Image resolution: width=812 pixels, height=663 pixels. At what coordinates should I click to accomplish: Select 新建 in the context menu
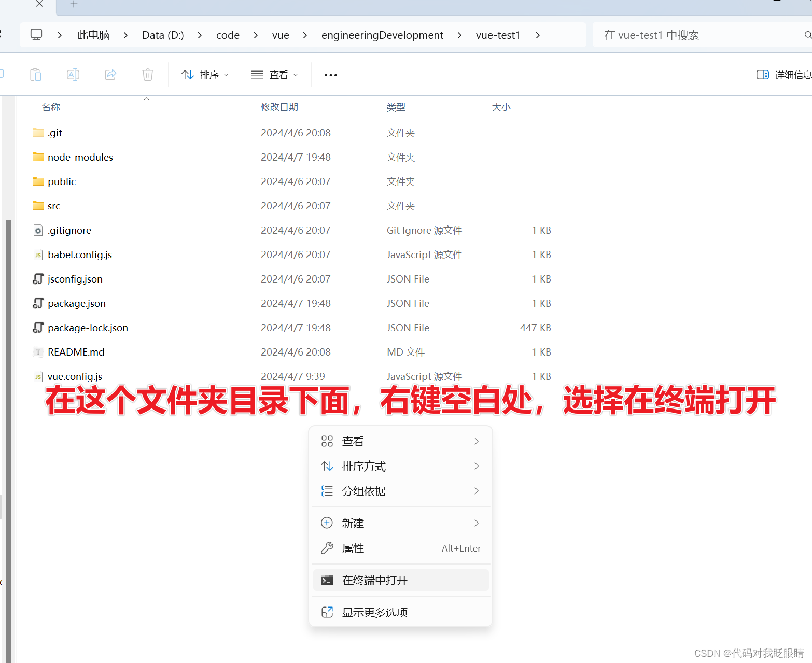[x=401, y=523]
